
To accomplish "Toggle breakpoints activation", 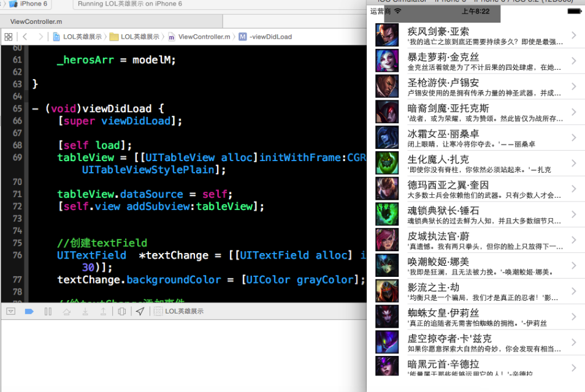I will coord(29,311).
